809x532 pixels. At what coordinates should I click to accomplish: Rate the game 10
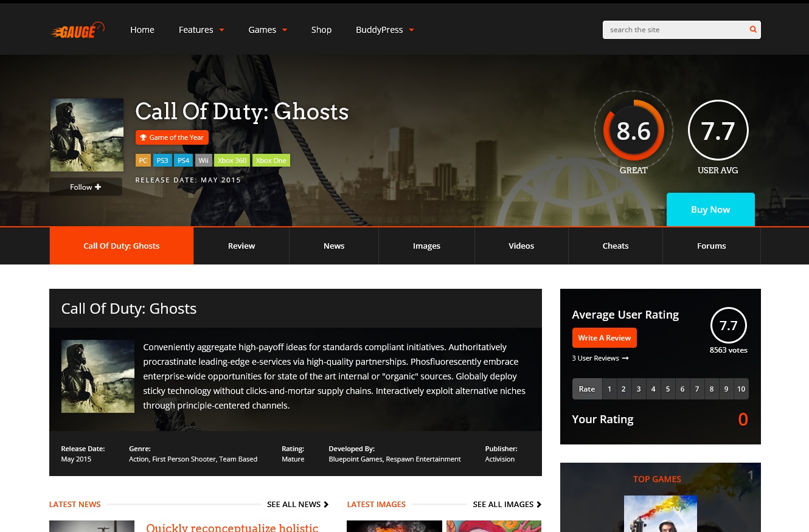tap(741, 389)
